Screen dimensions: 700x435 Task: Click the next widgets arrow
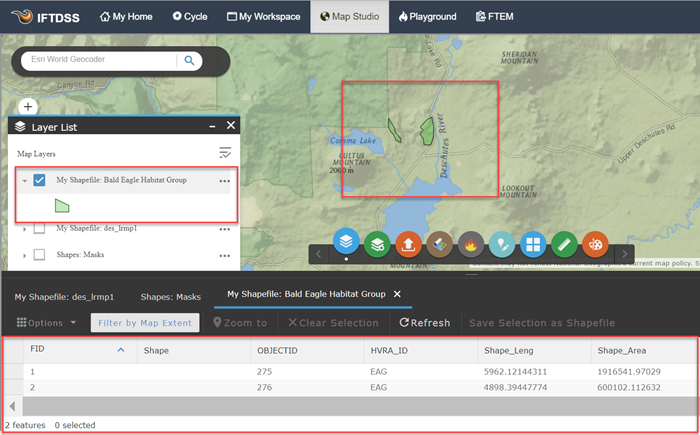(625, 254)
